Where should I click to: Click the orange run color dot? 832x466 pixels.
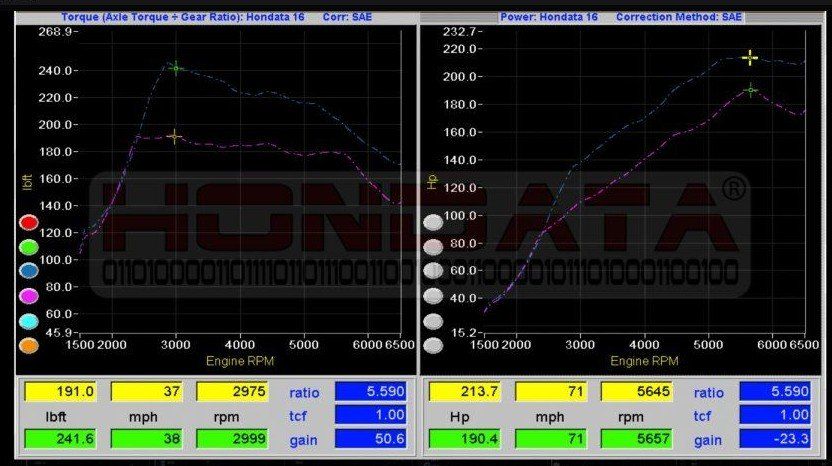point(29,346)
